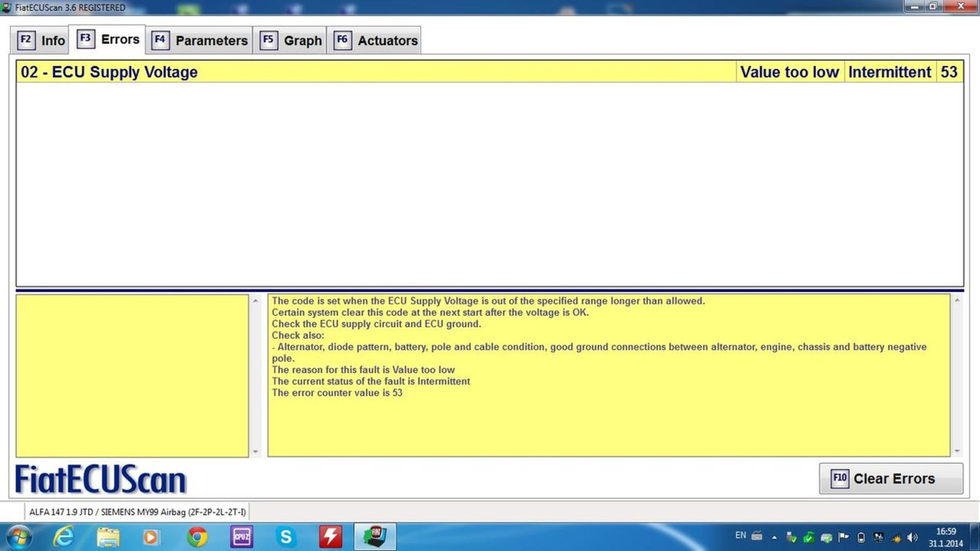Launch Internet Explorer from taskbar
The height and width of the screenshot is (551, 980).
coord(64,537)
